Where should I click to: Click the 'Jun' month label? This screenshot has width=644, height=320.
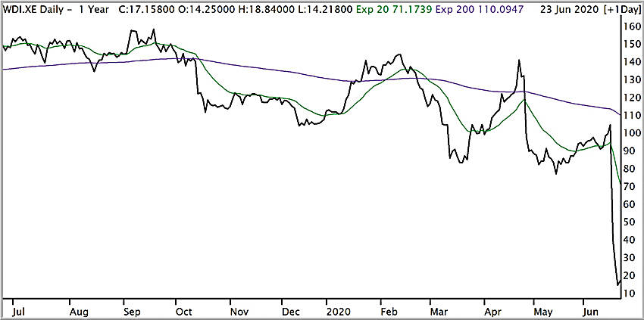point(592,312)
